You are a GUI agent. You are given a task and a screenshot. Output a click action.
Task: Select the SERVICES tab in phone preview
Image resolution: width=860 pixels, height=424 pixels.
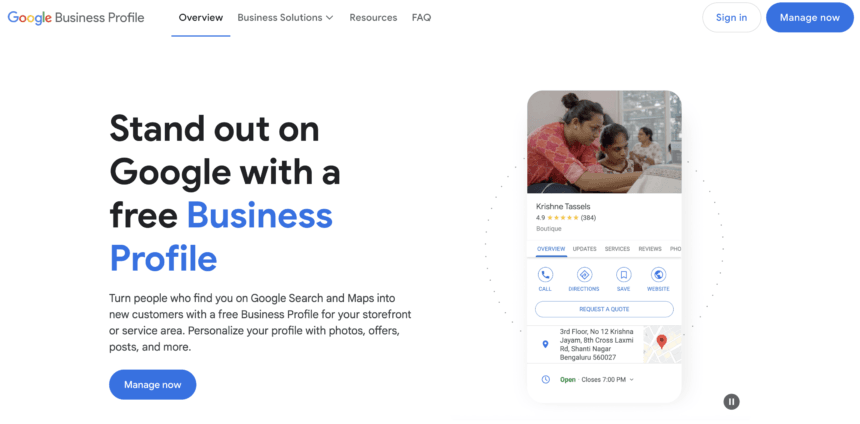(x=617, y=249)
